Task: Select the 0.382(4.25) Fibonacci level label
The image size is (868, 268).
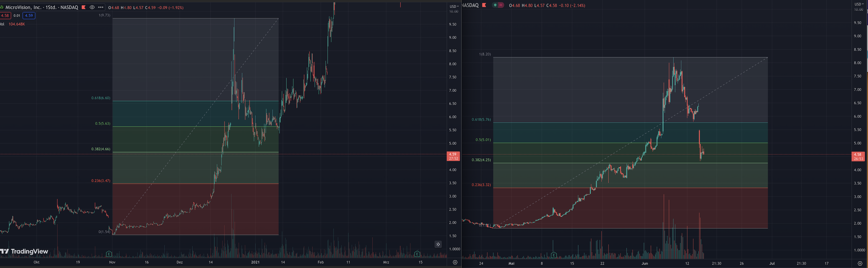Action: tap(481, 160)
